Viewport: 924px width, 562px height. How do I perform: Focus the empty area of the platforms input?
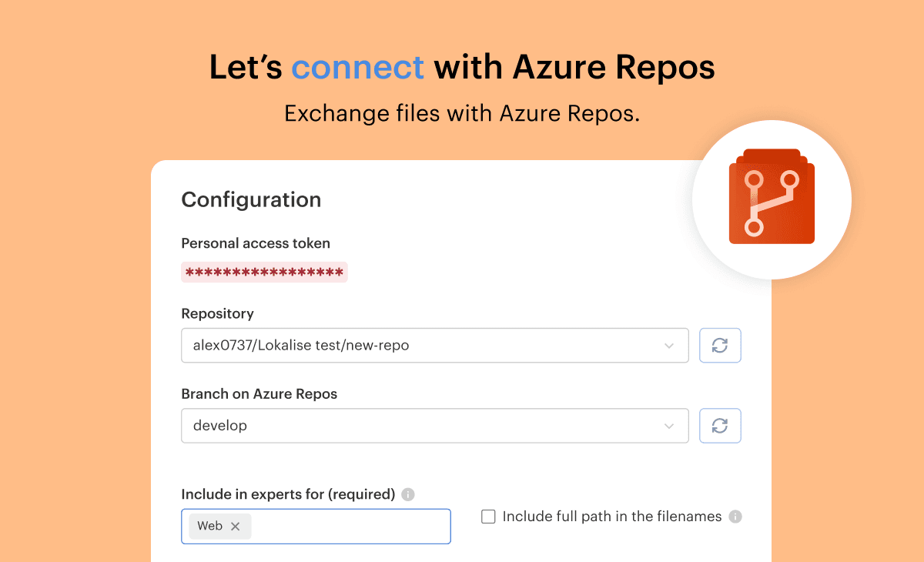[350, 527]
